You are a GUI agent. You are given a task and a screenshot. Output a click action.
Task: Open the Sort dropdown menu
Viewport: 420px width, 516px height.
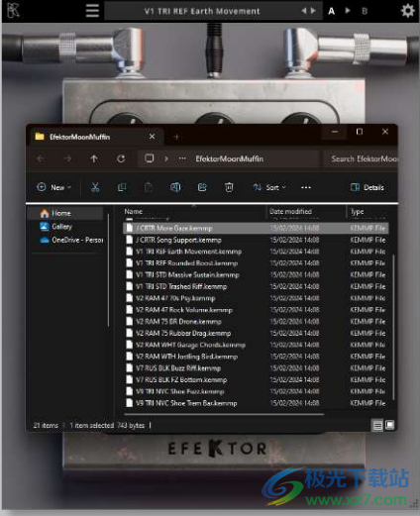269,187
